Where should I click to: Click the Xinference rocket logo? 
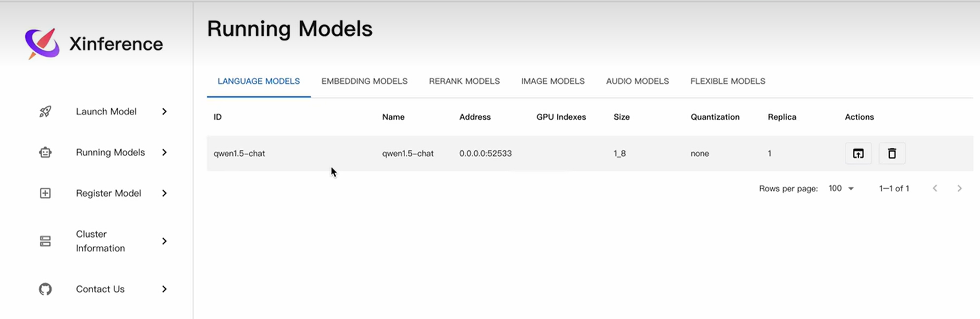pos(42,44)
